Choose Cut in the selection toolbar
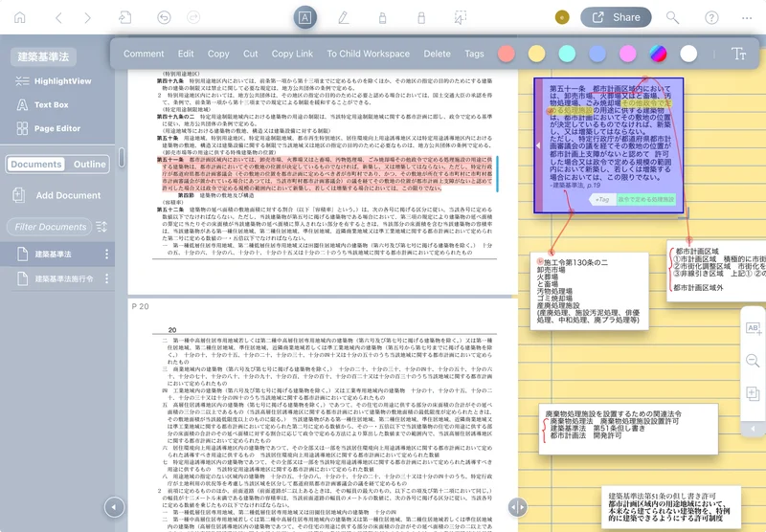Screen dimensions: 766x532 [250, 54]
